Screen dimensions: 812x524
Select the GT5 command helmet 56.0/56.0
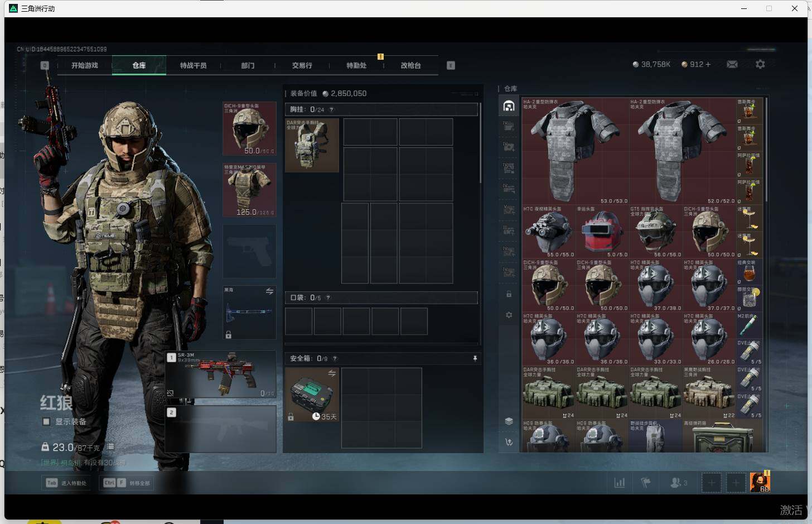[655, 232]
